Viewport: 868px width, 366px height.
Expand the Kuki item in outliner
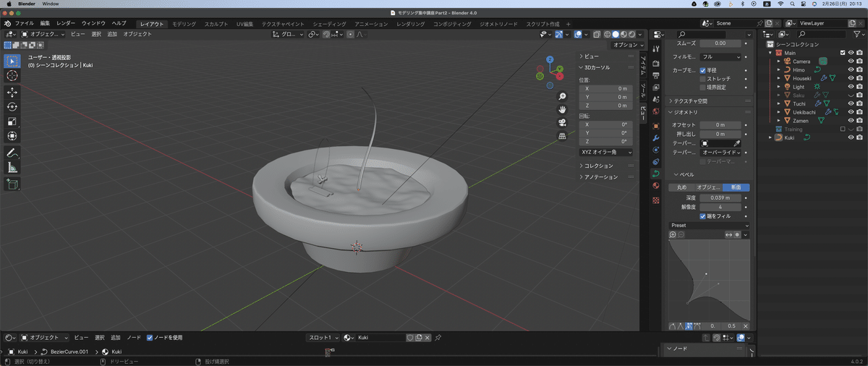[771, 137]
